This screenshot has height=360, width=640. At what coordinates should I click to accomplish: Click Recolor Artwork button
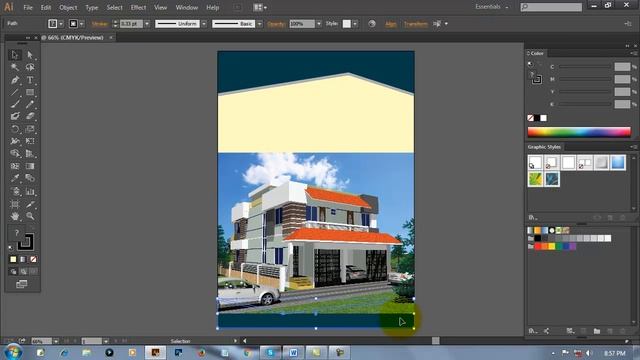(x=372, y=24)
